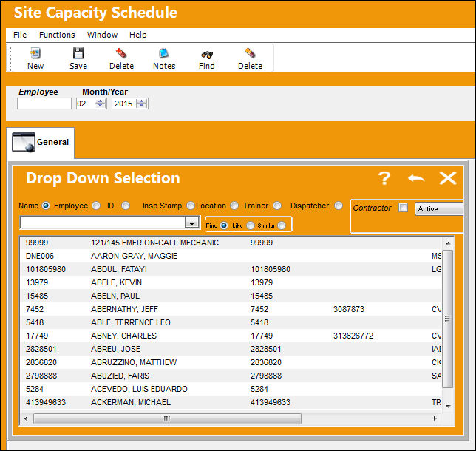Click the month value field 02
The width and height of the screenshot is (476, 451).
[85, 104]
